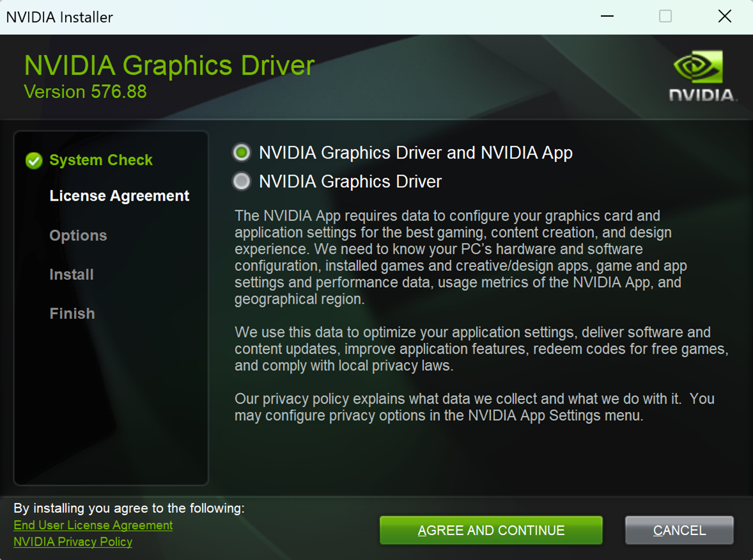Click AGREE AND CONTINUE
The width and height of the screenshot is (753, 560).
tap(490, 530)
